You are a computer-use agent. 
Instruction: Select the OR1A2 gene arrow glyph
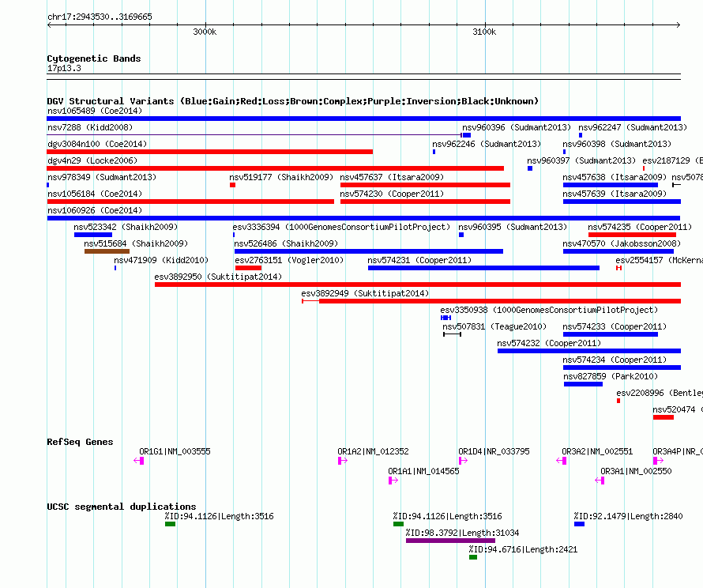tap(342, 461)
